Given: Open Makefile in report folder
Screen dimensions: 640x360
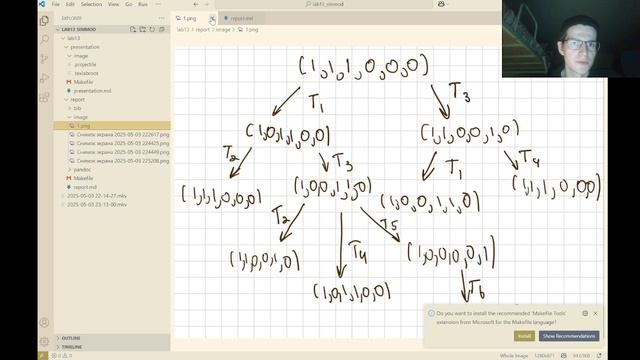Looking at the screenshot, I should (112, 178).
